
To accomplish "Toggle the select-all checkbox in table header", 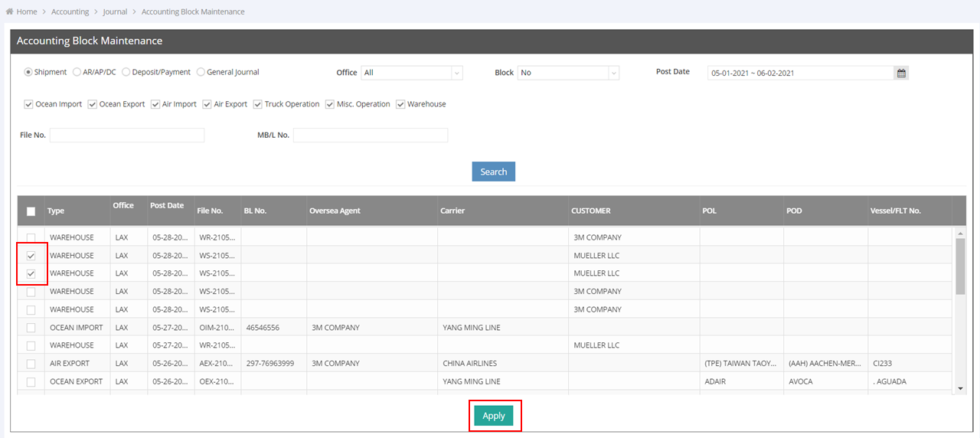I will [x=31, y=211].
